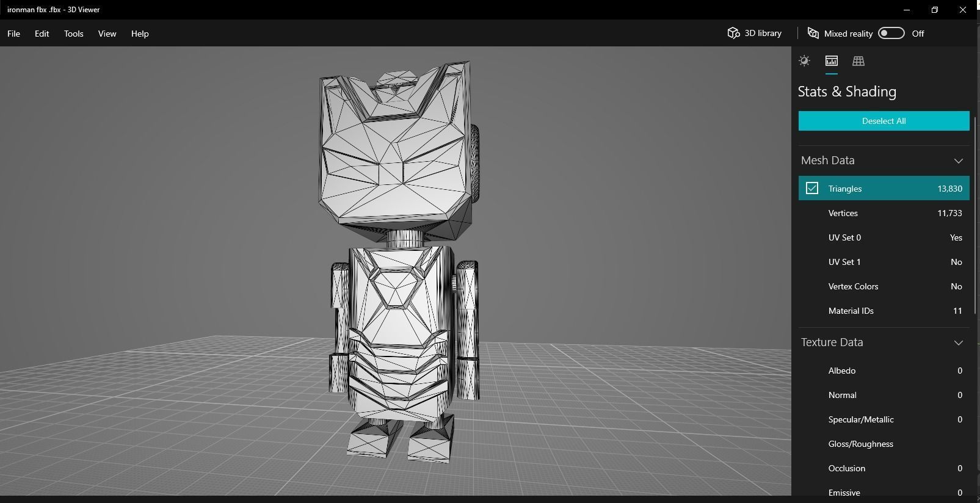
Task: Collapse the Texture Data section
Action: coord(958,342)
